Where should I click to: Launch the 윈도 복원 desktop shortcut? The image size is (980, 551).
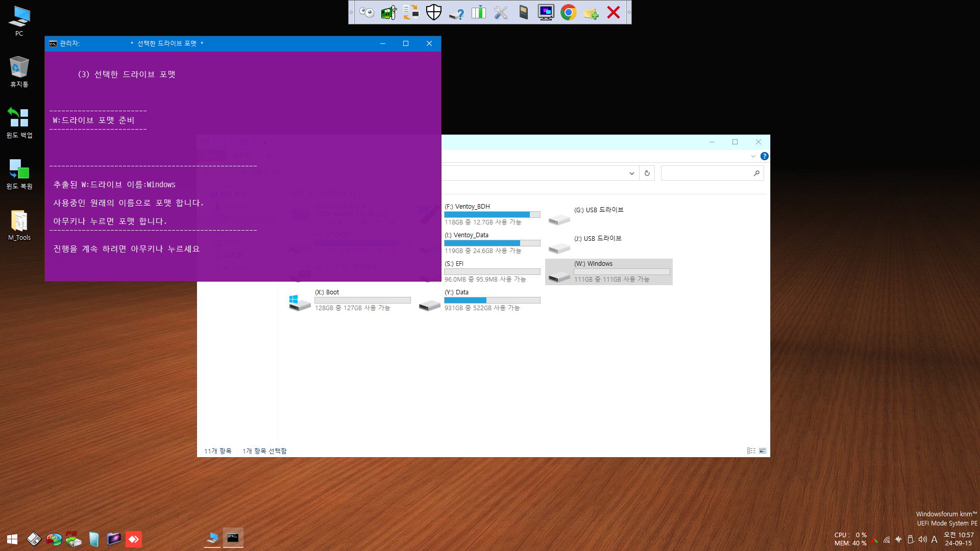pyautogui.click(x=19, y=174)
